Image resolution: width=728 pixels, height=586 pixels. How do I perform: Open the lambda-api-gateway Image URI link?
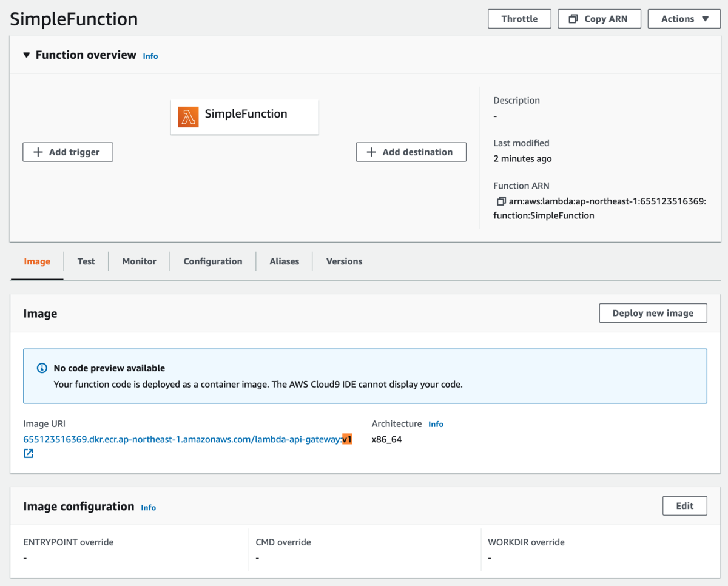[188, 439]
